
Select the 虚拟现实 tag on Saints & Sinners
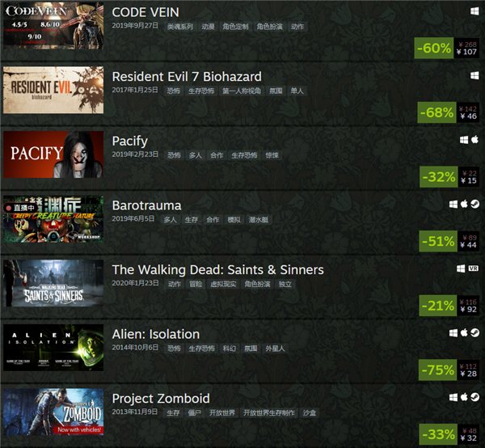point(223,284)
